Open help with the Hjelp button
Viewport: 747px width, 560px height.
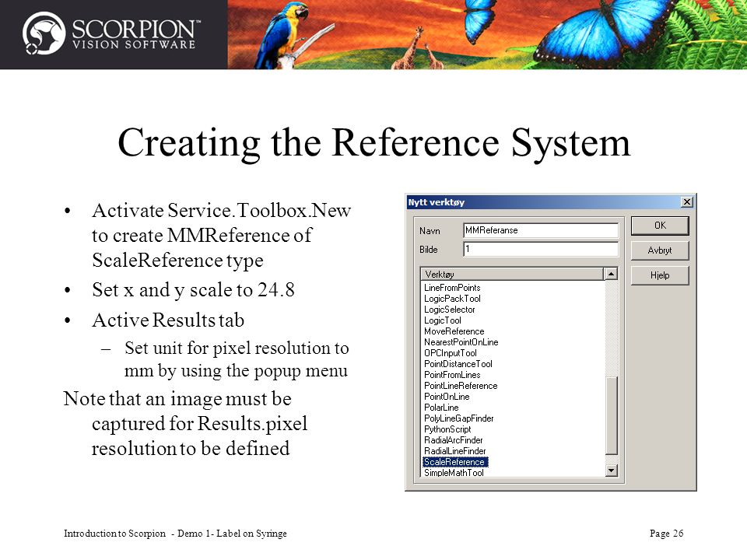(660, 275)
